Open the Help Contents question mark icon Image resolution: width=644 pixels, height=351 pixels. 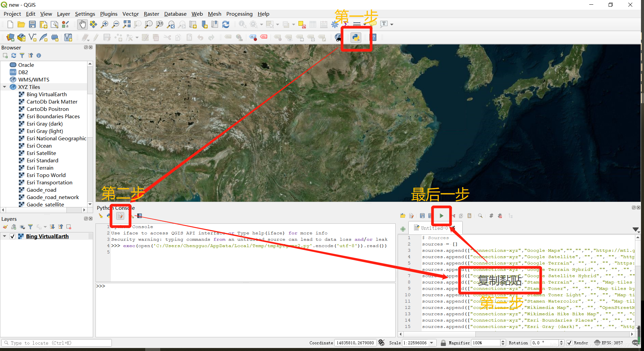pos(374,37)
